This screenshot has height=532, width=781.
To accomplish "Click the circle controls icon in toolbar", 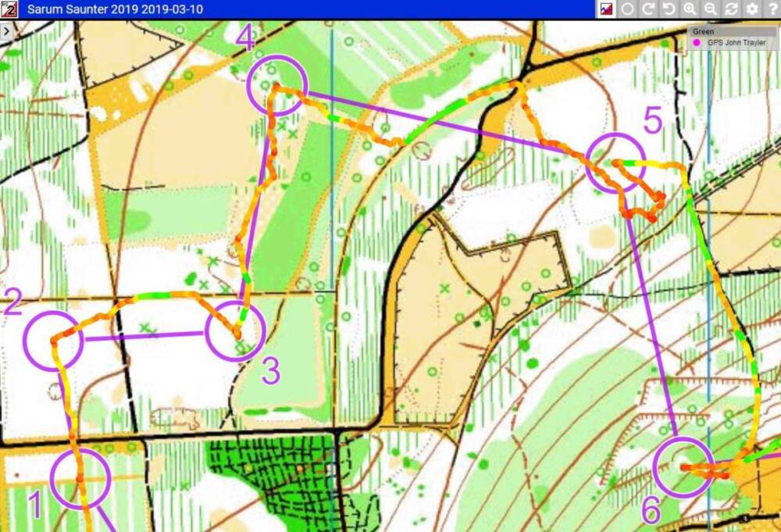I will pos(627,9).
